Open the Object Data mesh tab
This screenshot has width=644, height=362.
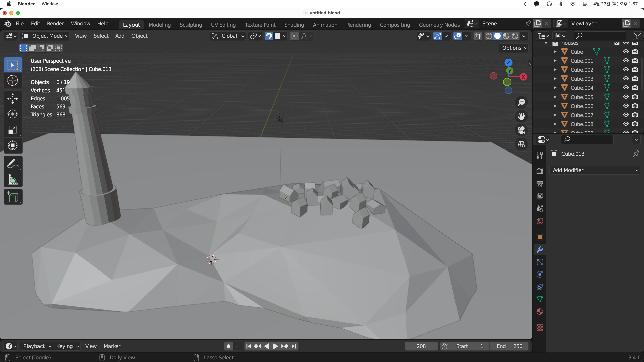[x=540, y=299]
